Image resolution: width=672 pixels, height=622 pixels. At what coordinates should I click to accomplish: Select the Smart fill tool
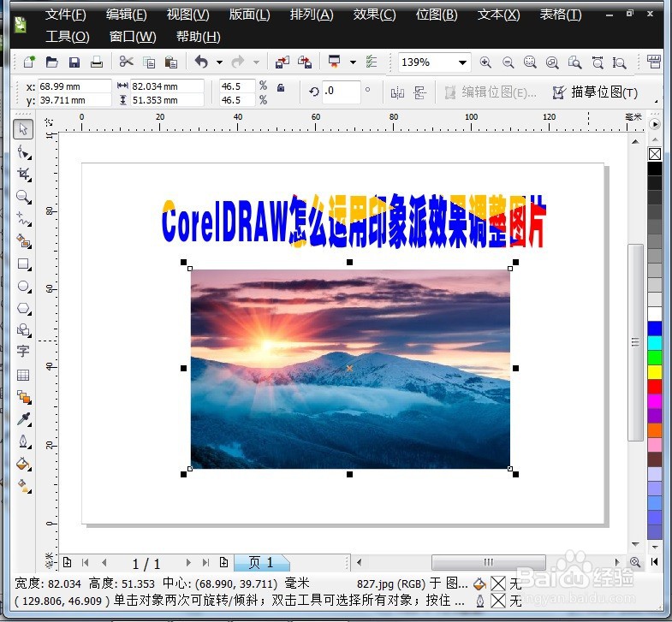point(23,241)
